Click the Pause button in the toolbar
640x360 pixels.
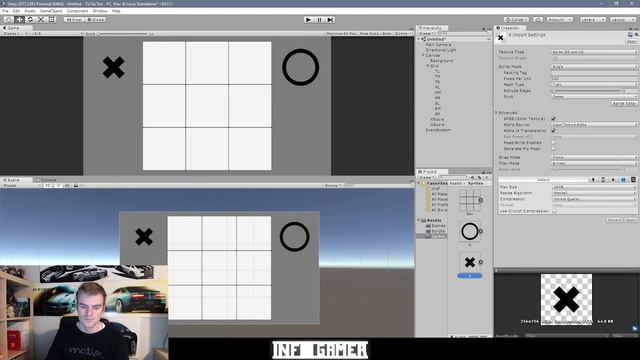(320, 20)
